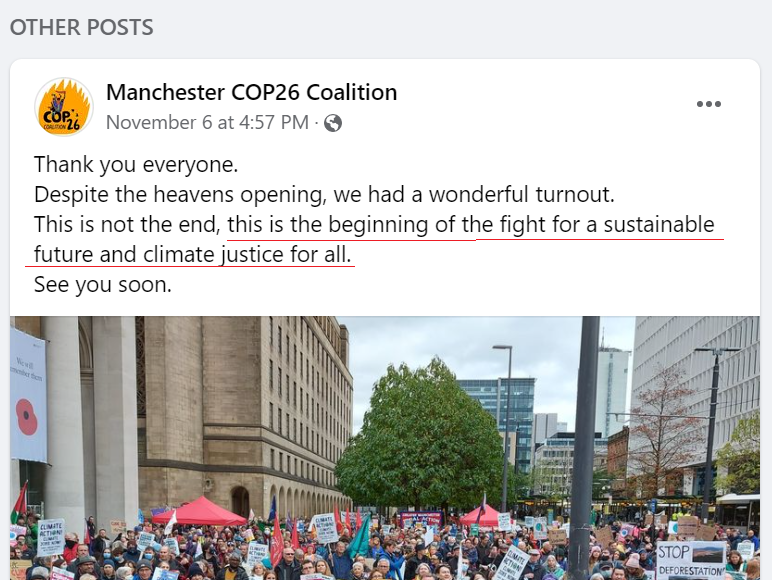Screen dimensions: 772x580
Task: Open the three-dot post options menu
Action: click(x=708, y=104)
